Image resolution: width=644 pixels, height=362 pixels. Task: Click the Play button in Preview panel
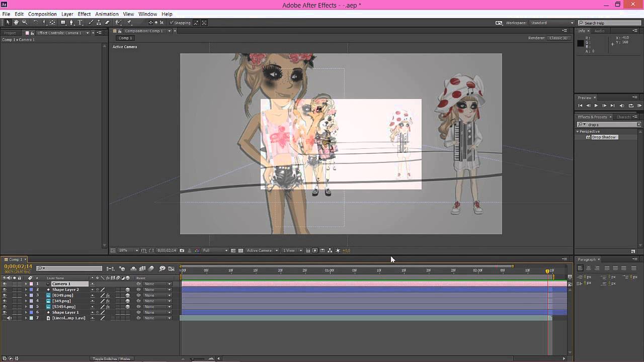[596, 106]
